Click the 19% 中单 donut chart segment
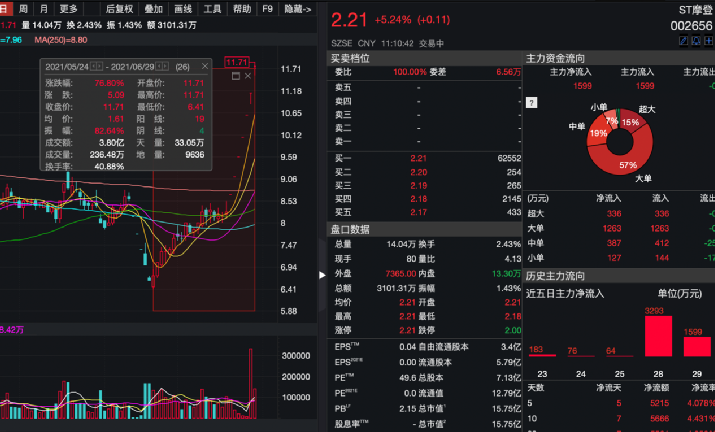Image resolution: width=715 pixels, height=432 pixels. click(x=598, y=133)
